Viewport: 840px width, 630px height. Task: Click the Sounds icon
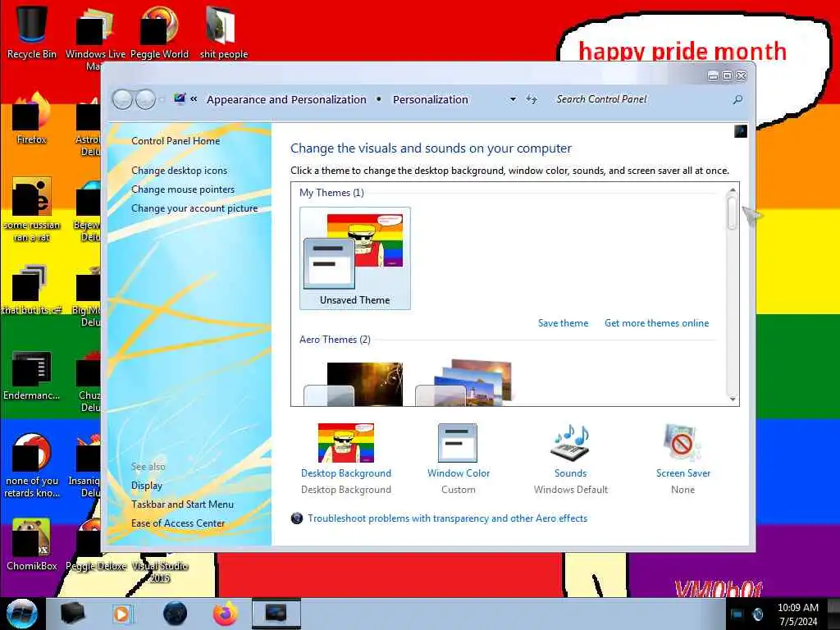point(571,443)
